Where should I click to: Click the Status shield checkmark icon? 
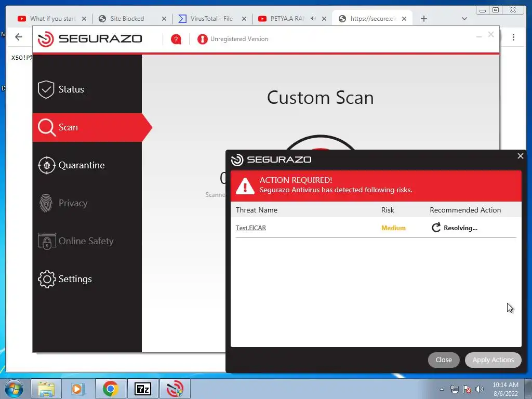(46, 89)
